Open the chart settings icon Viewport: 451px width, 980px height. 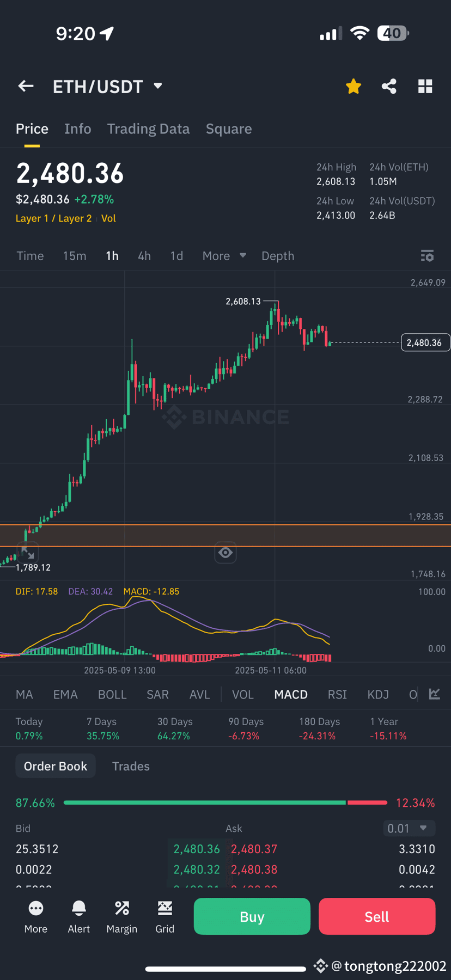[427, 256]
